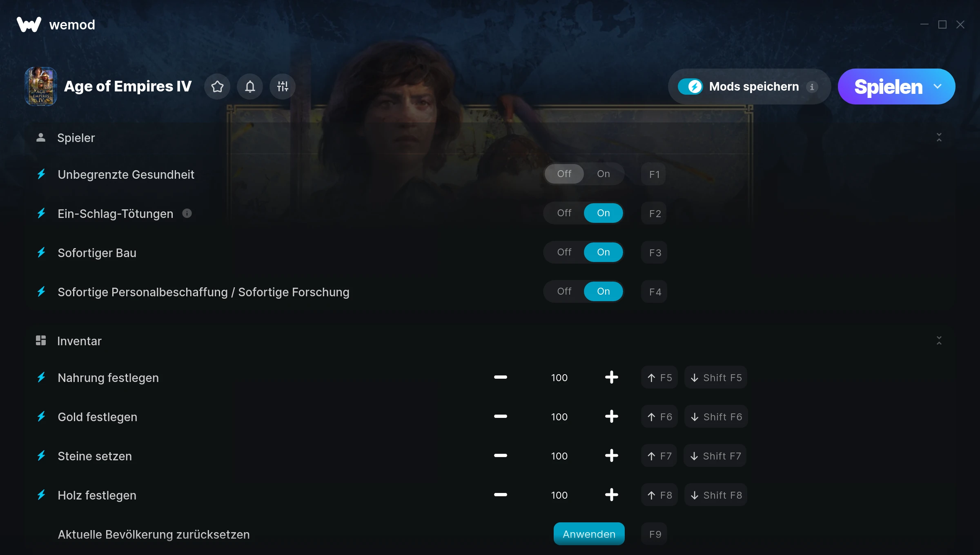Open the mod settings sliders icon
The width and height of the screenshot is (980, 555).
283,87
